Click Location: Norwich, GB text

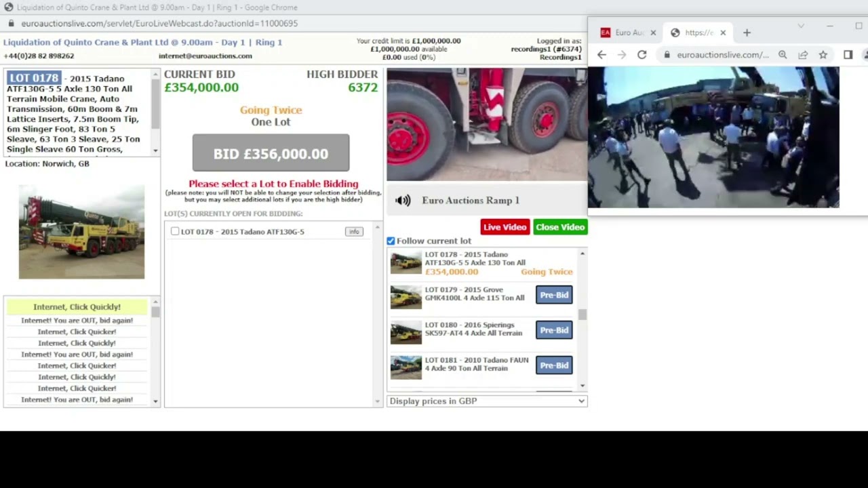[47, 163]
